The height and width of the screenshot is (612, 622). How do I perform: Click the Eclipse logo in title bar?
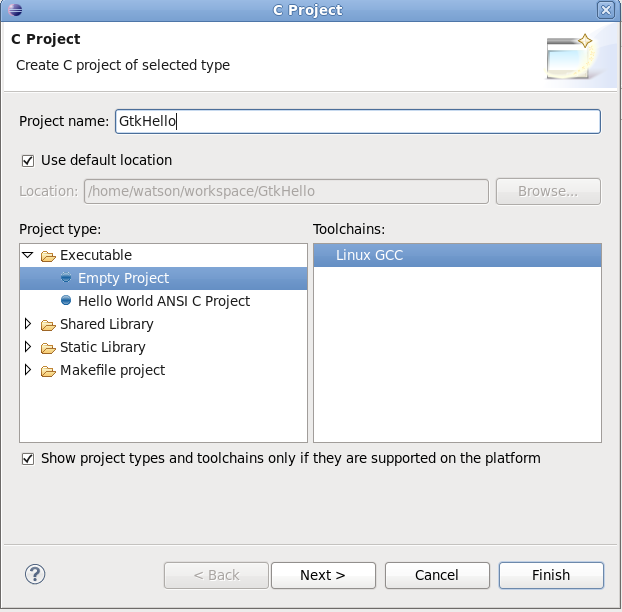[15, 10]
